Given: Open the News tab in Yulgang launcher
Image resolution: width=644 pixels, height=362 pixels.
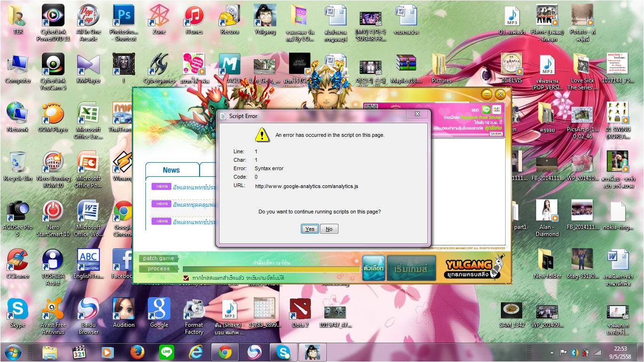Looking at the screenshot, I should click(x=171, y=170).
